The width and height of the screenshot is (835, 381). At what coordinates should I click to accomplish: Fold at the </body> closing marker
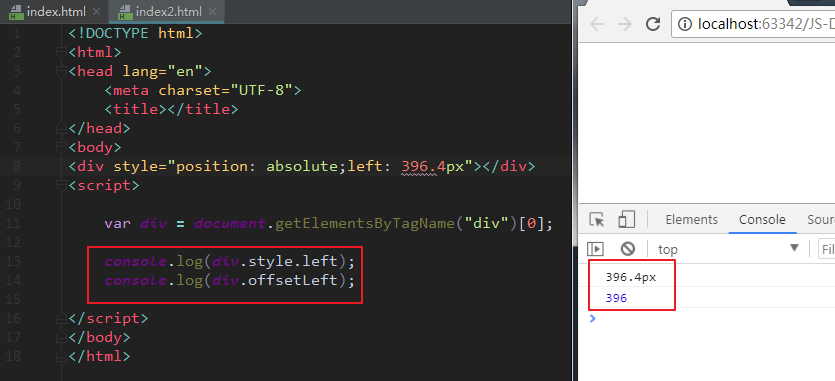[61, 337]
